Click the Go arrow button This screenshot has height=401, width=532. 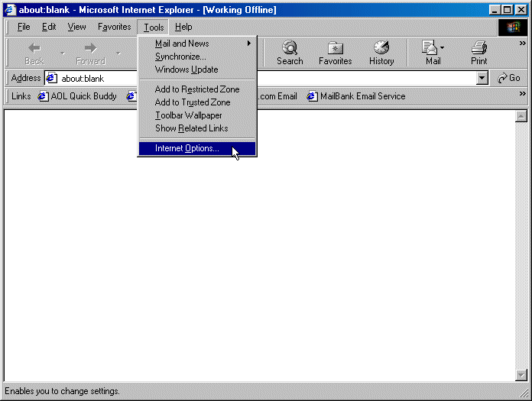pos(509,78)
